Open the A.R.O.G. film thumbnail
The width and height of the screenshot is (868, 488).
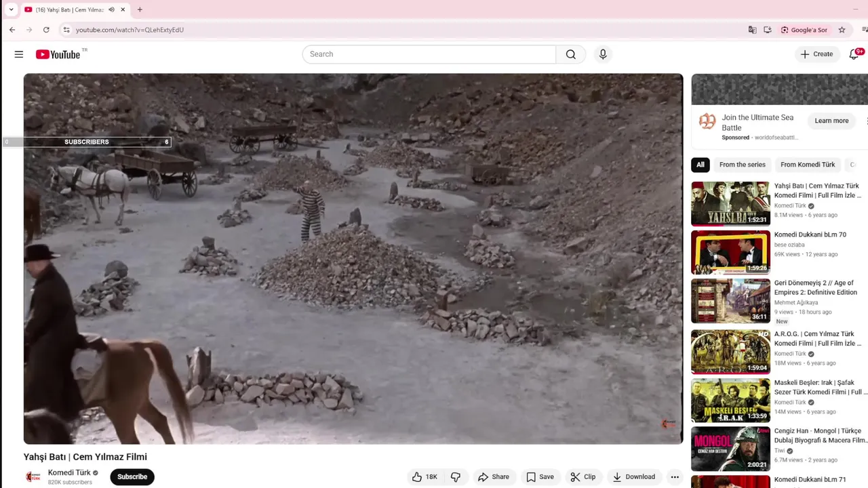pos(730,352)
